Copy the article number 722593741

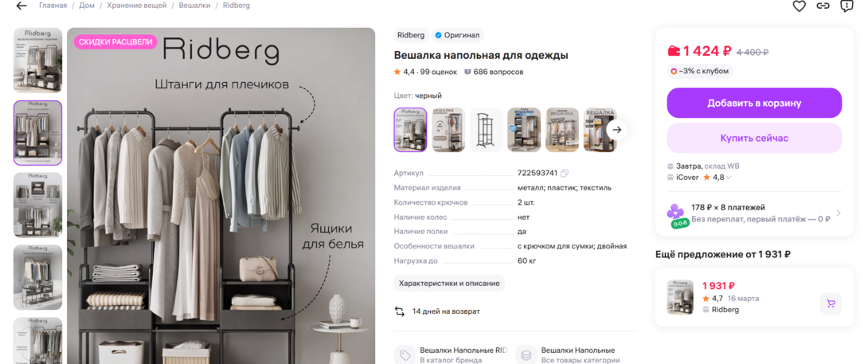pyautogui.click(x=565, y=173)
